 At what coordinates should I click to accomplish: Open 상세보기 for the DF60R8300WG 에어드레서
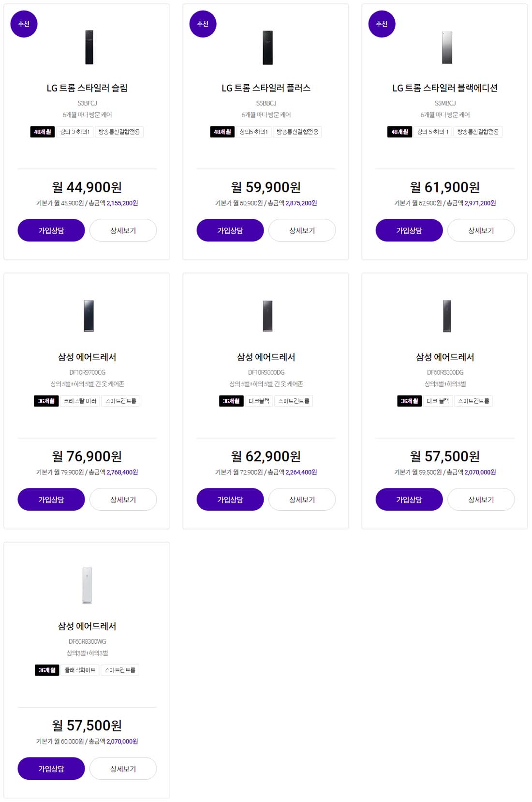coord(123,769)
